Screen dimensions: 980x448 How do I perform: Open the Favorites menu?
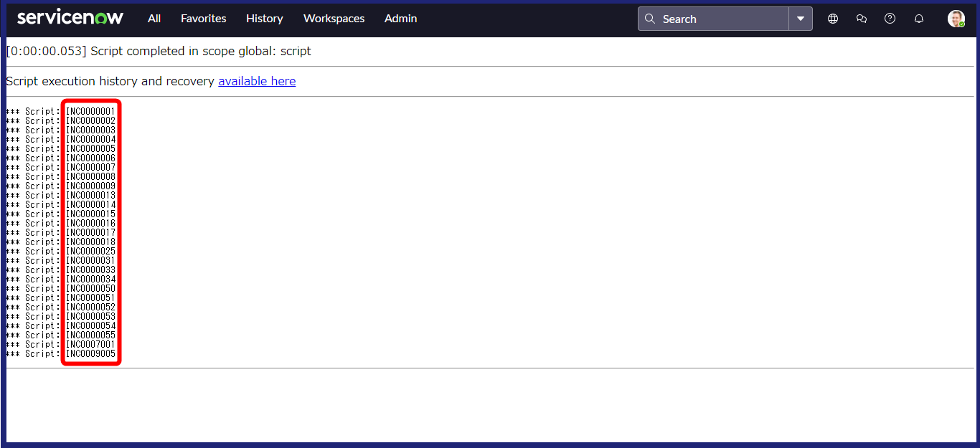pyautogui.click(x=203, y=19)
